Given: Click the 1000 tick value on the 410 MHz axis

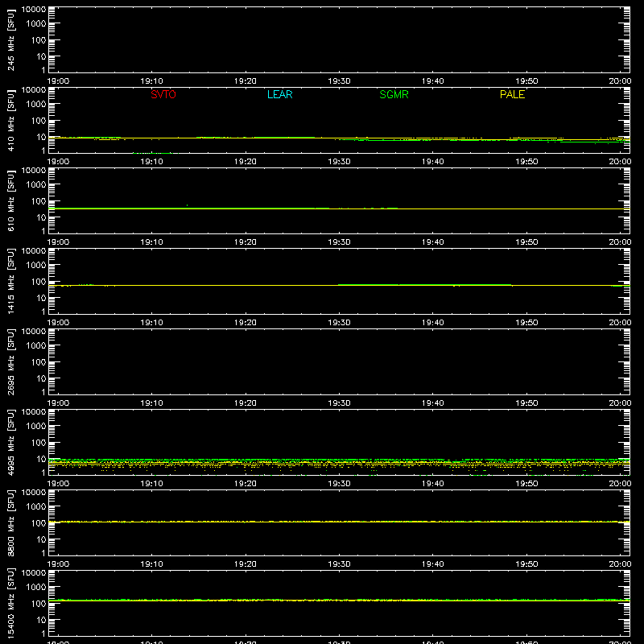Looking at the screenshot, I should (x=36, y=105).
